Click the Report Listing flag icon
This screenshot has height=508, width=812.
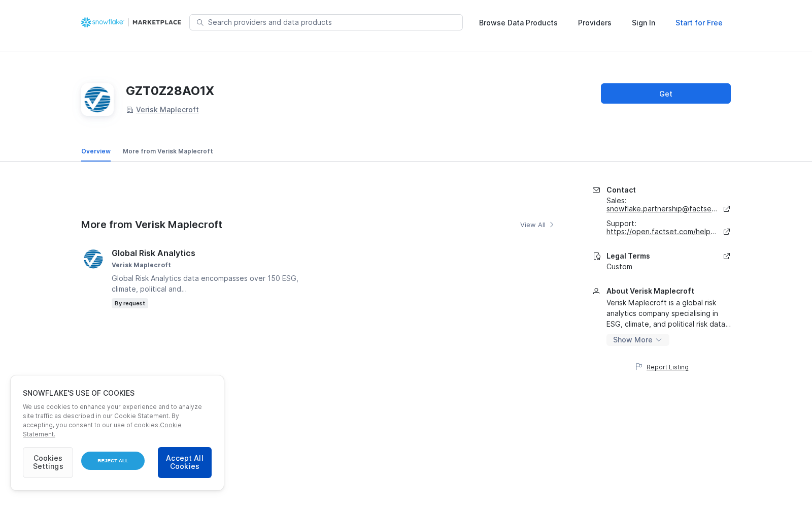(x=639, y=366)
